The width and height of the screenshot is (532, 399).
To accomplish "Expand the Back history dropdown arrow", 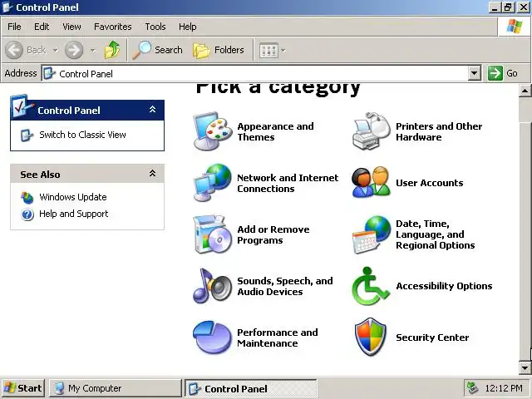I will 55,51.
